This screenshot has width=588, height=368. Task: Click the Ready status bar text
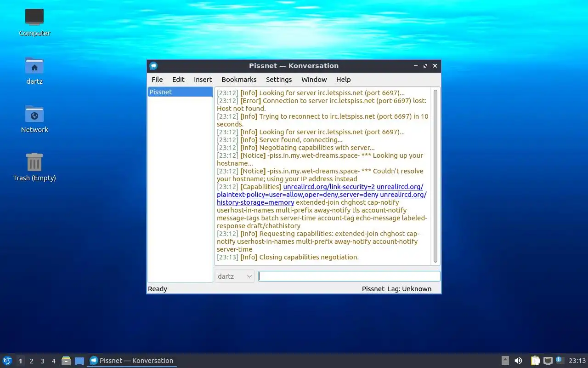pyautogui.click(x=158, y=289)
